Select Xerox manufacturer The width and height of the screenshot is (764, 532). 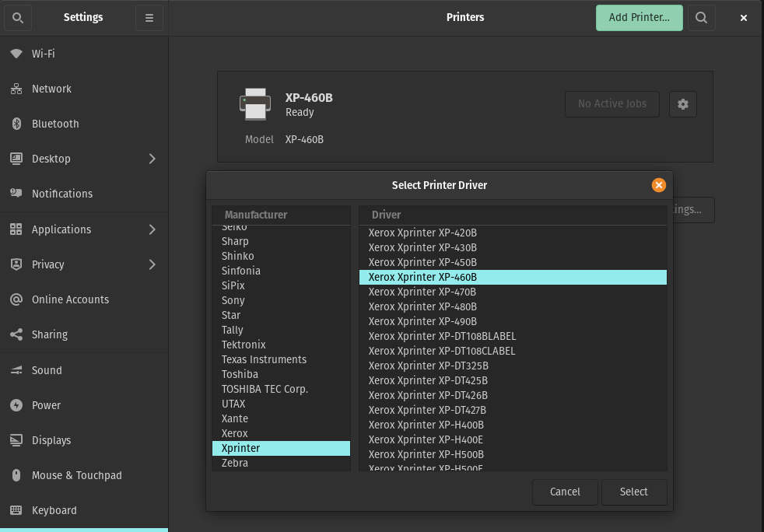(281, 433)
